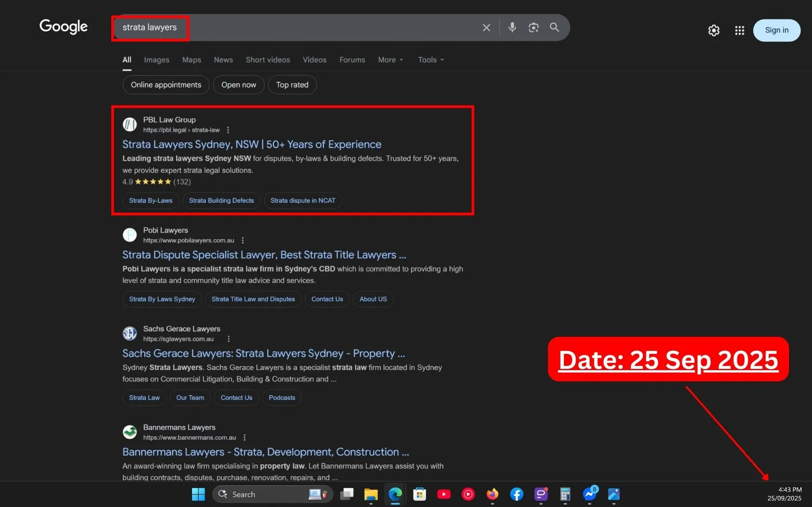Switch to the Images tab
Screen dimensions: 812x507
(156, 60)
